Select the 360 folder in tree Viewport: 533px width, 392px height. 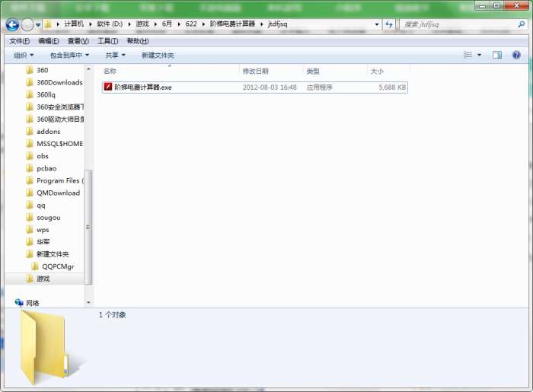tap(42, 70)
